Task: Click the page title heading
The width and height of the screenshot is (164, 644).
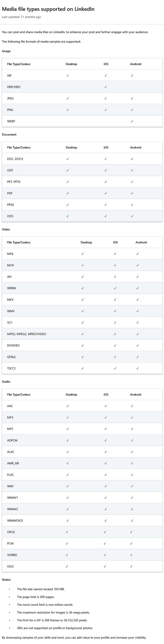Action: (48, 9)
